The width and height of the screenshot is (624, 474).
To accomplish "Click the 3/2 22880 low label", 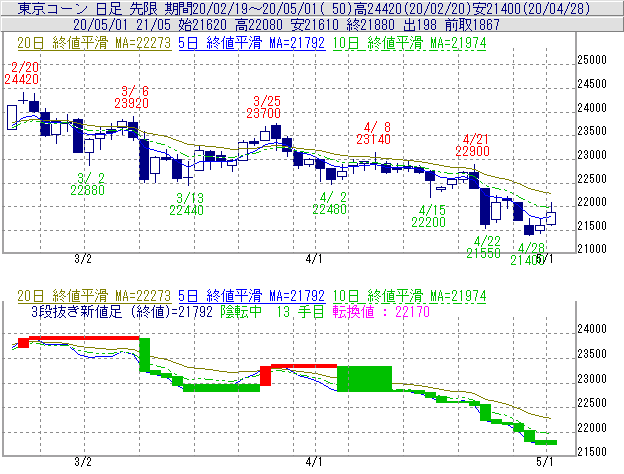I will point(88,184).
